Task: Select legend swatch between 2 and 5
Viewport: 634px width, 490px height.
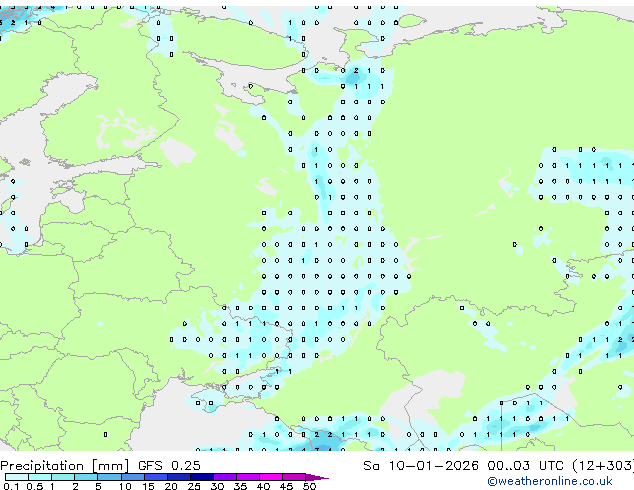Action: (x=86, y=477)
